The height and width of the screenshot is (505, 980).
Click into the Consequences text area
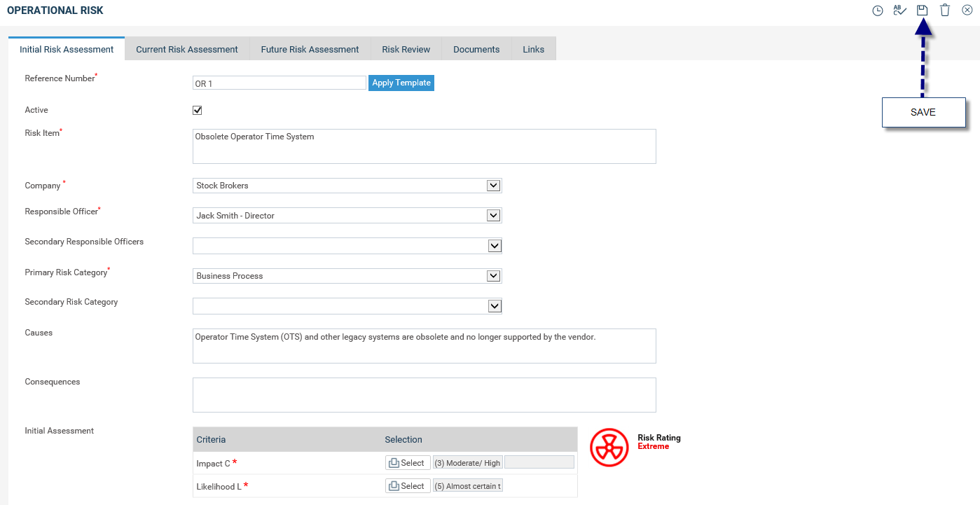424,395
